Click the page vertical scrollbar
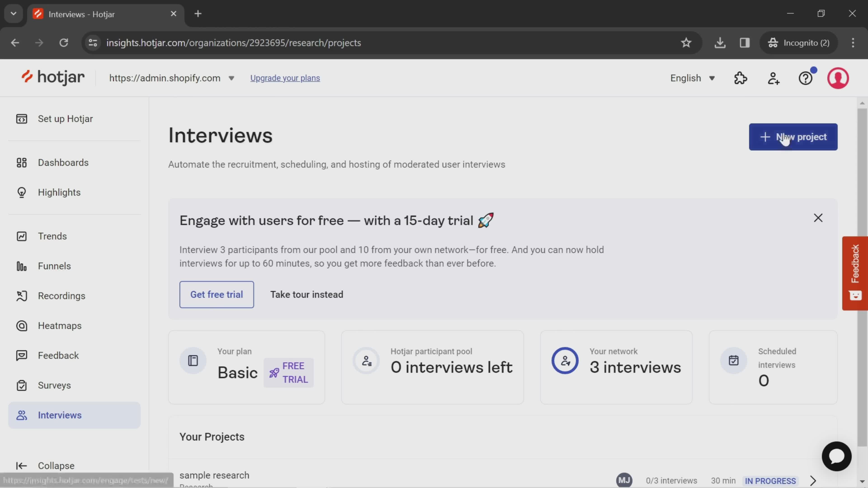Viewport: 868px width, 488px height. [x=862, y=277]
